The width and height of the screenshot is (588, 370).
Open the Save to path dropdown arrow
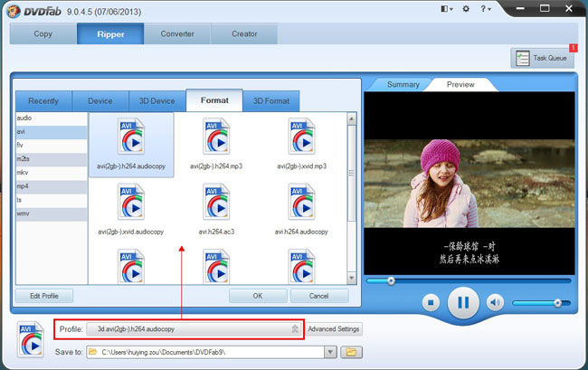point(330,352)
